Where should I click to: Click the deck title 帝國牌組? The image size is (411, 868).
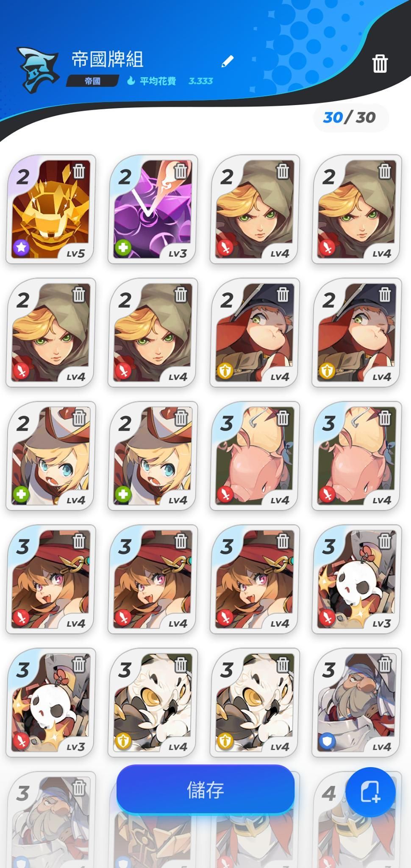[x=107, y=59]
